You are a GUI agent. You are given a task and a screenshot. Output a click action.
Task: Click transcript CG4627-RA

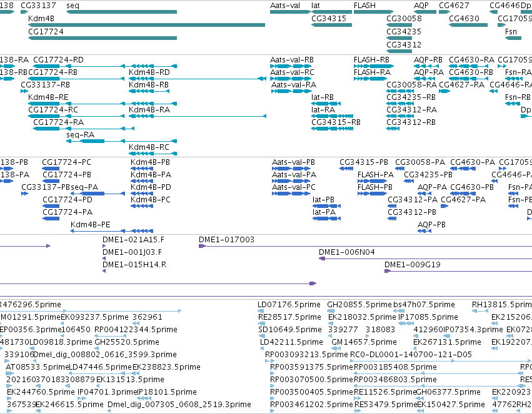(x=462, y=85)
